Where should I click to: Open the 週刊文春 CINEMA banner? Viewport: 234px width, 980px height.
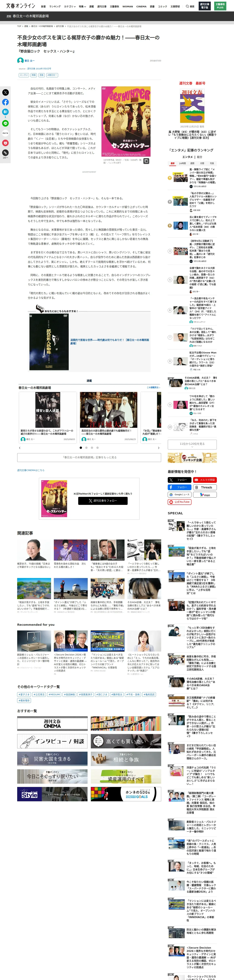[52, 723]
